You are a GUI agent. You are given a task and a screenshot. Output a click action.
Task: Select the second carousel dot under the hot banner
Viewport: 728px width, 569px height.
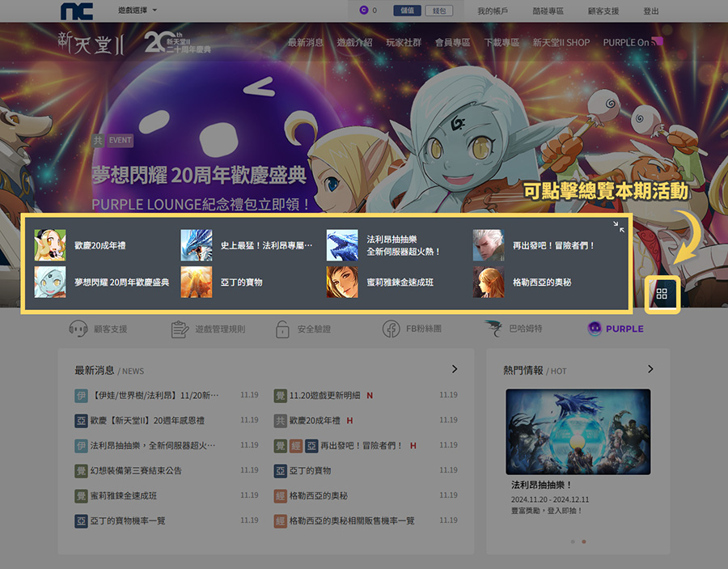tap(584, 541)
